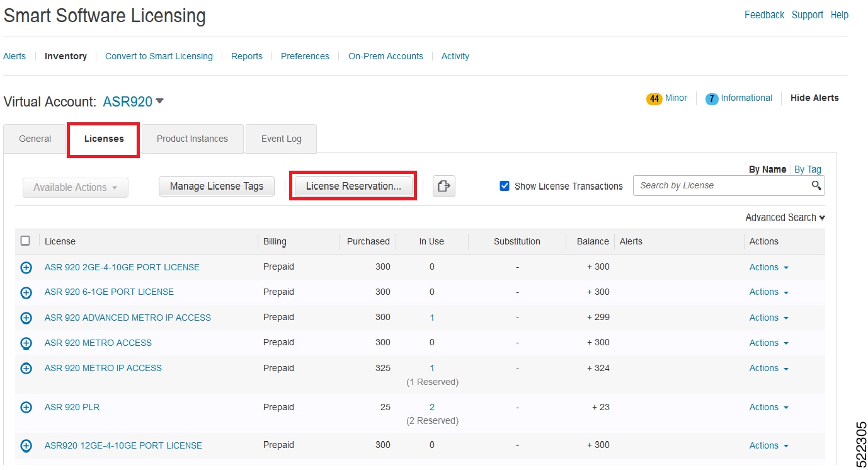The height and width of the screenshot is (470, 868).
Task: Click In Use count for ADVANCED METRO IP ACCESS
Action: 432,318
